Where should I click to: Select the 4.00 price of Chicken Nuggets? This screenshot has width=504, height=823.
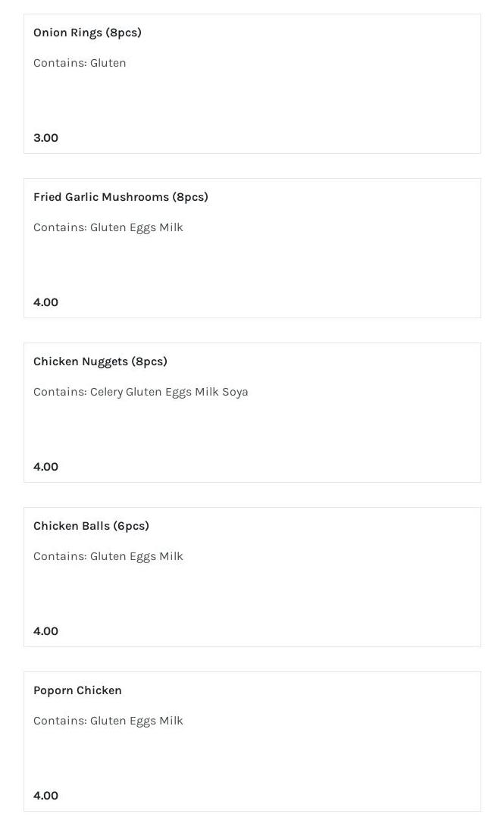pyautogui.click(x=45, y=467)
